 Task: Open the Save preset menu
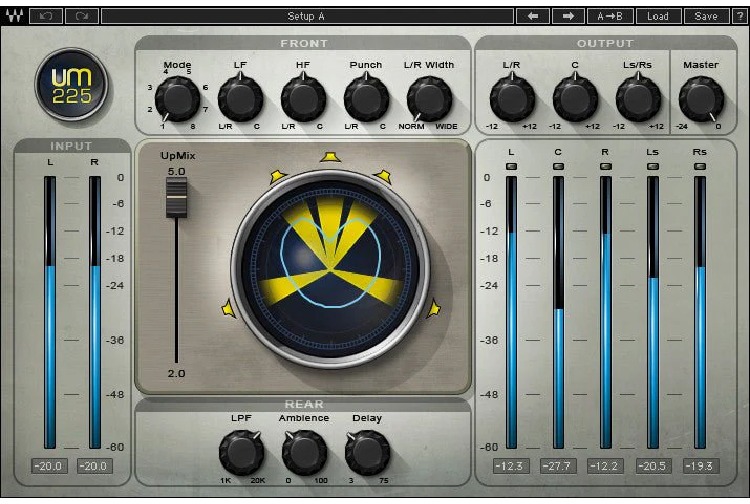tap(706, 16)
